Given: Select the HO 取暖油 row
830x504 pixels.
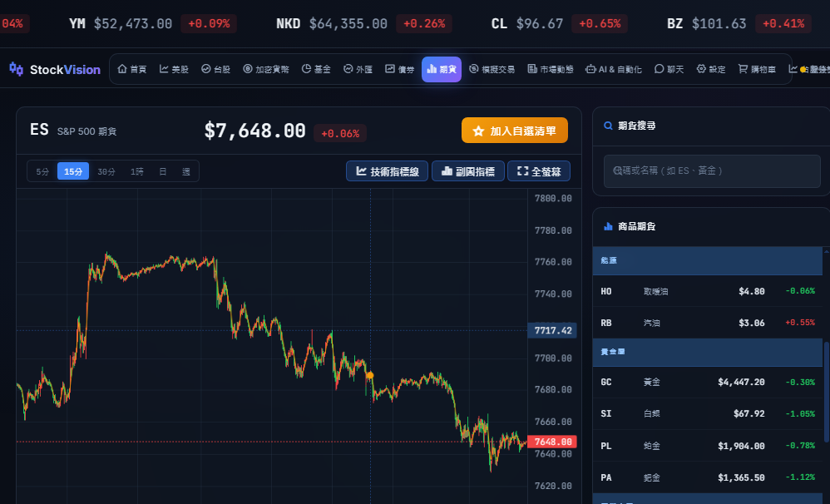Looking at the screenshot, I should pos(708,291).
